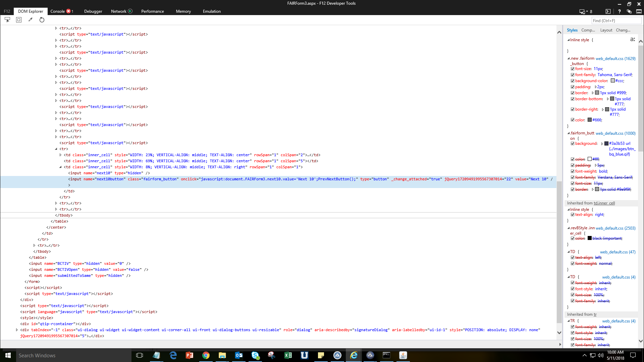This screenshot has height=362, width=644.
Task: Open Google Chrome from the taskbar
Action: click(206, 355)
